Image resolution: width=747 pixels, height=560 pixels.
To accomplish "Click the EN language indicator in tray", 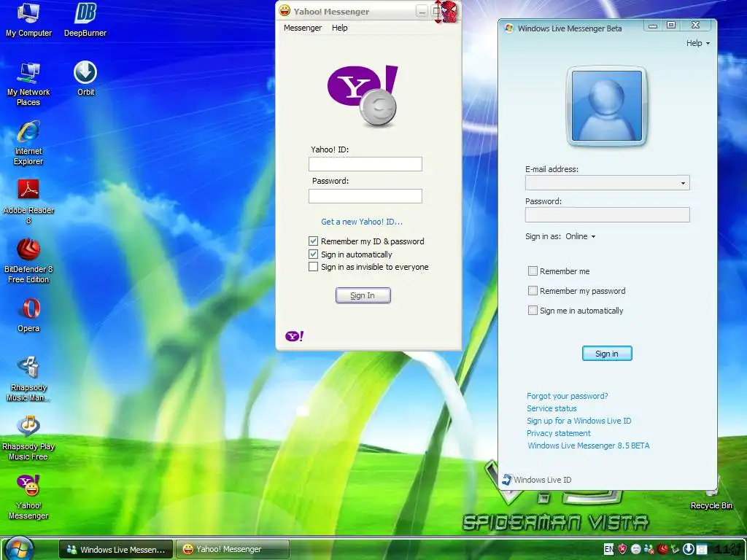I will (x=609, y=549).
